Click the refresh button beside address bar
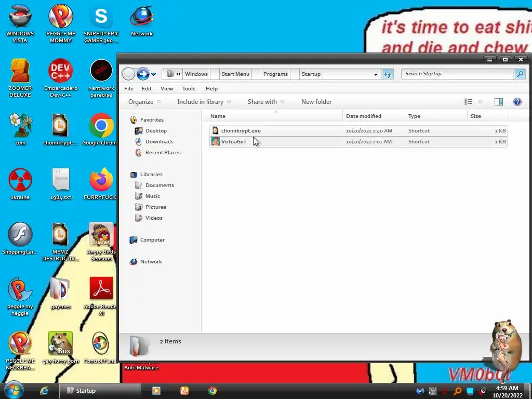This screenshot has width=532, height=399. (x=388, y=74)
